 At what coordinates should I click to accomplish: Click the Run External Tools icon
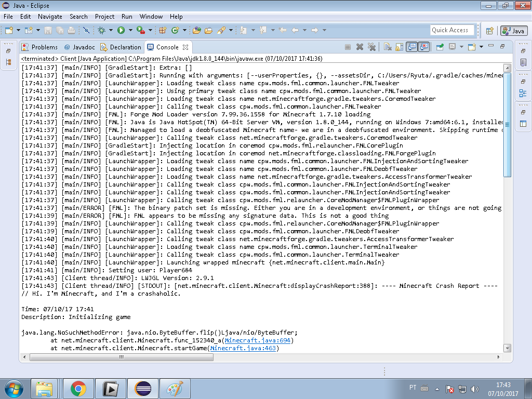coord(141,30)
